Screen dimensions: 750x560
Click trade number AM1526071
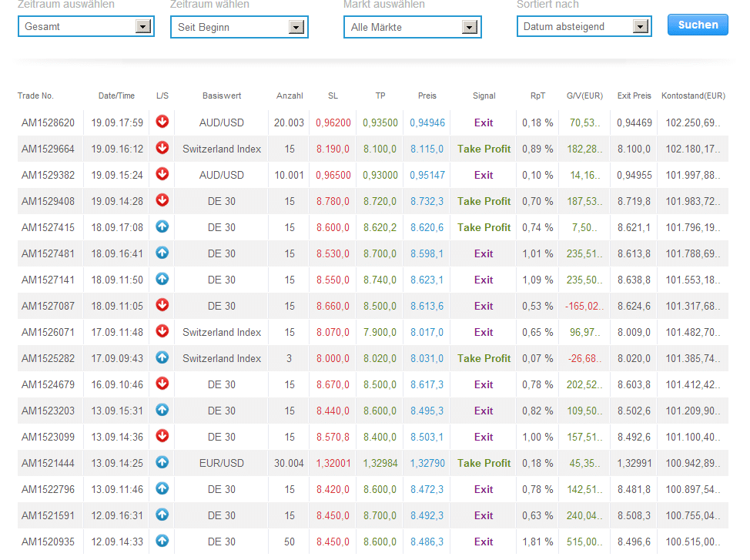point(48,332)
